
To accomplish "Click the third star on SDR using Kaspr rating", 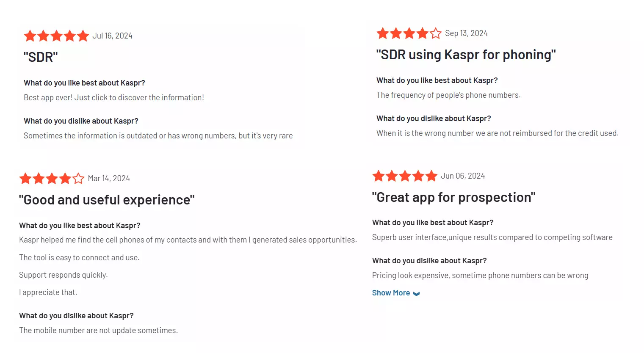I will coord(409,33).
